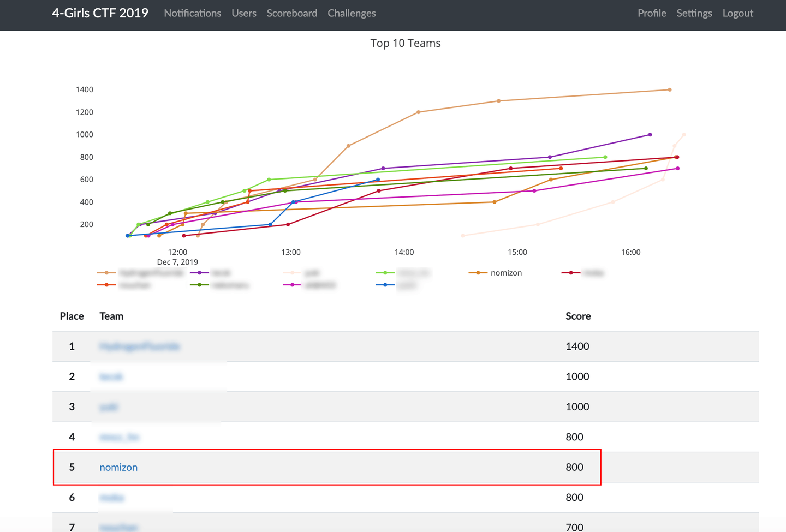Select Scoreboard in the navigation bar
Image resolution: width=786 pixels, height=532 pixels.
click(x=291, y=13)
